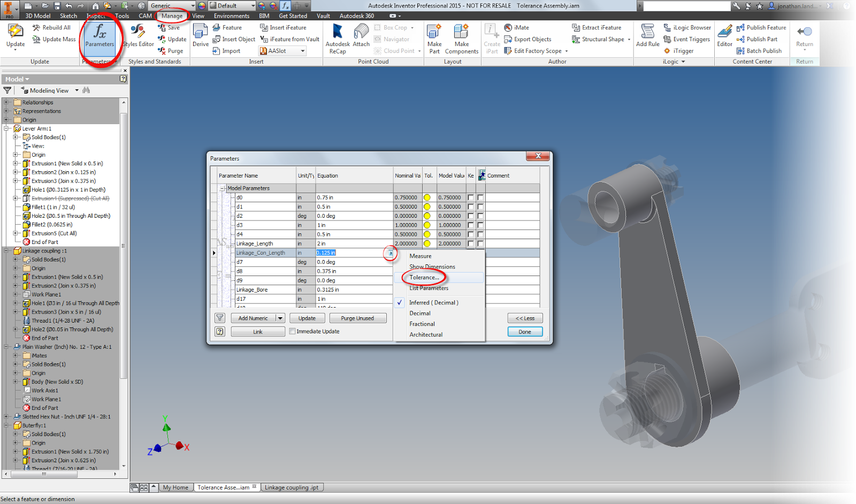The image size is (856, 504).
Task: Open Autodesk ReCap
Action: tap(338, 39)
